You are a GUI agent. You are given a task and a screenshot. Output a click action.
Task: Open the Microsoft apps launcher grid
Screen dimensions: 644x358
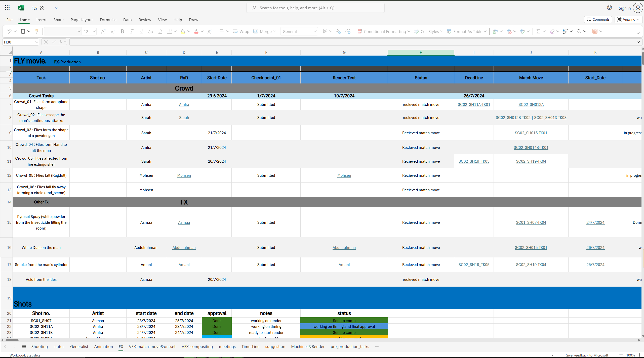7,8
